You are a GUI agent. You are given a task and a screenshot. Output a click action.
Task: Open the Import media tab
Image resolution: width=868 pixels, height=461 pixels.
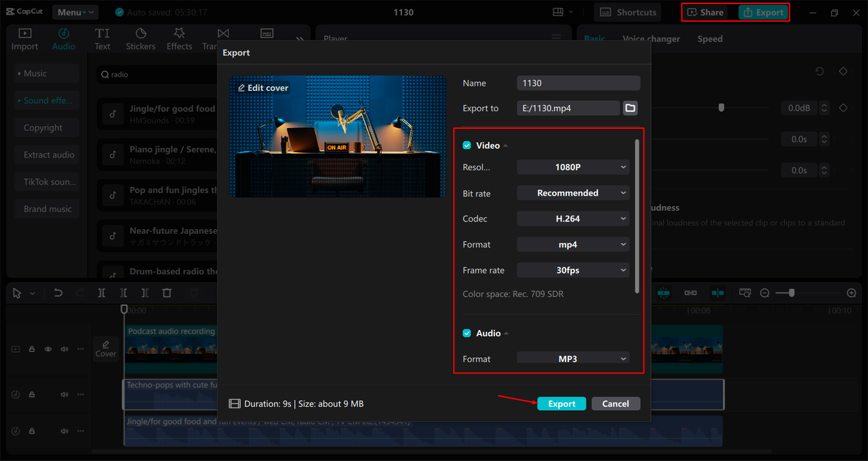pyautogui.click(x=24, y=39)
